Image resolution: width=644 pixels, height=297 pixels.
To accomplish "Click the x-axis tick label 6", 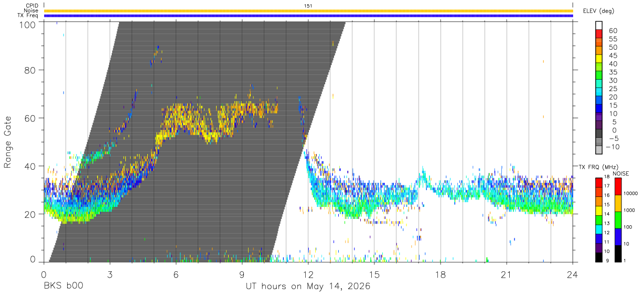I will (176, 274).
